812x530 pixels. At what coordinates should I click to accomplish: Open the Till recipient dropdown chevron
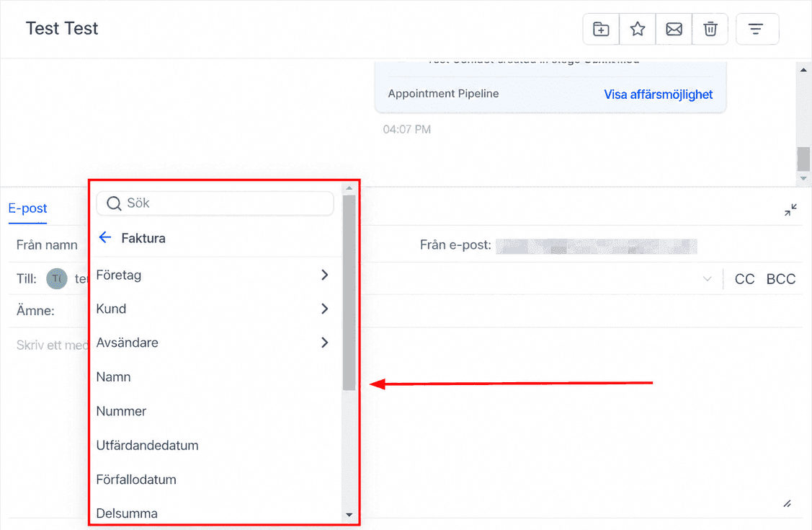[707, 279]
